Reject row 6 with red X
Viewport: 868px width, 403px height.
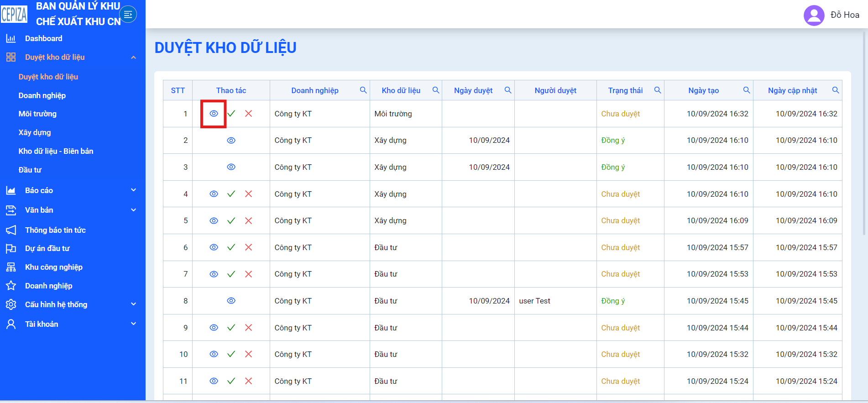[x=249, y=247]
